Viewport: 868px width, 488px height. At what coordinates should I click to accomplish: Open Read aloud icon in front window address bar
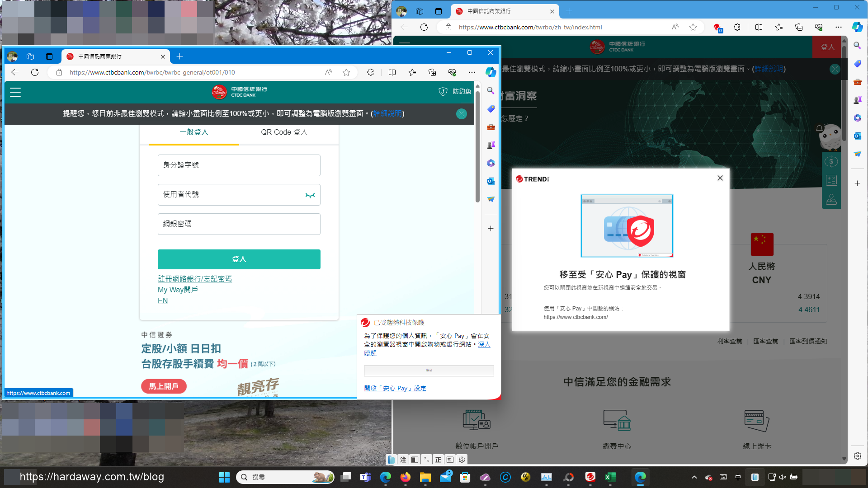click(x=328, y=72)
